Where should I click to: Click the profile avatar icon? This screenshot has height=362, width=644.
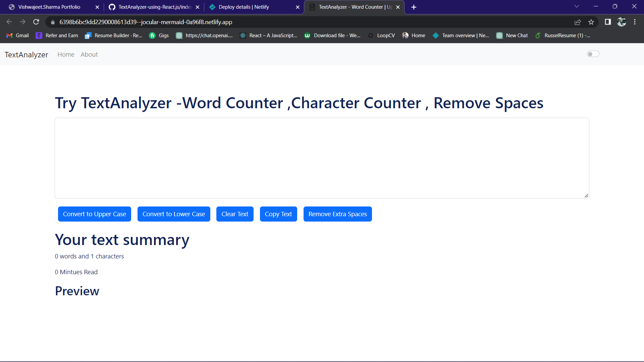click(622, 22)
